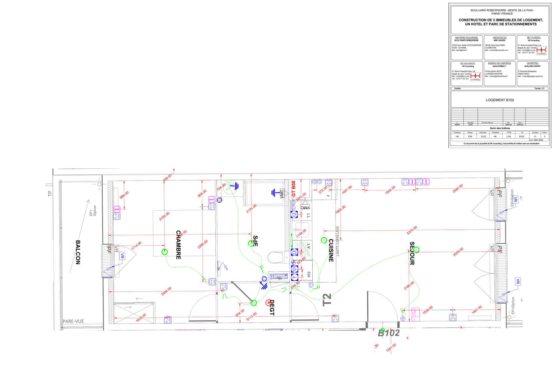Click the LOGEMENT B102 title field

tap(500, 100)
